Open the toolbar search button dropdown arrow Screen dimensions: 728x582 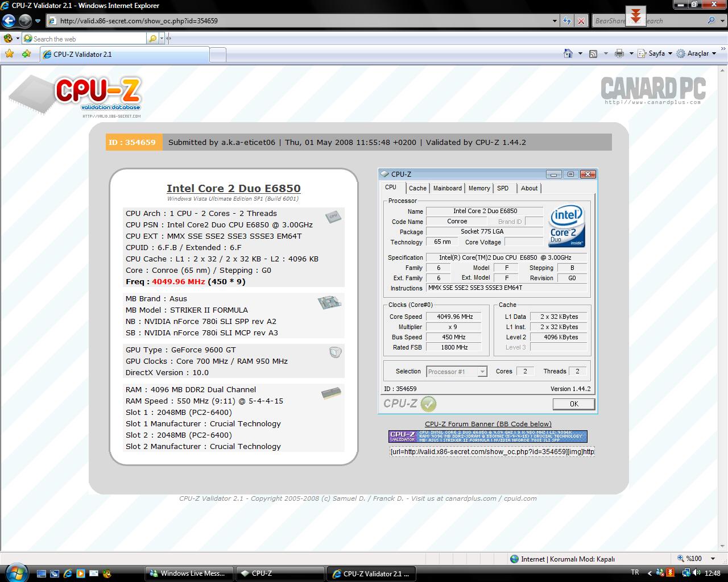[162, 39]
